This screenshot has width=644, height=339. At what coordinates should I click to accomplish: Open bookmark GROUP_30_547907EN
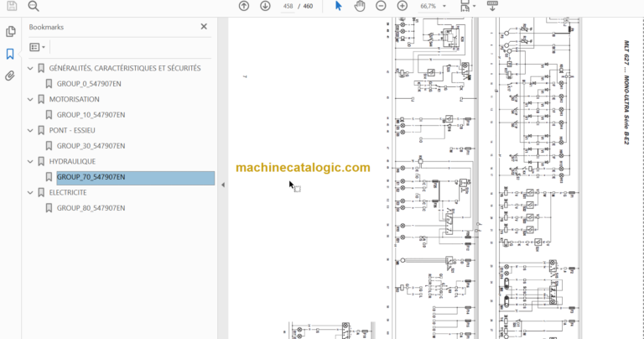pyautogui.click(x=91, y=146)
